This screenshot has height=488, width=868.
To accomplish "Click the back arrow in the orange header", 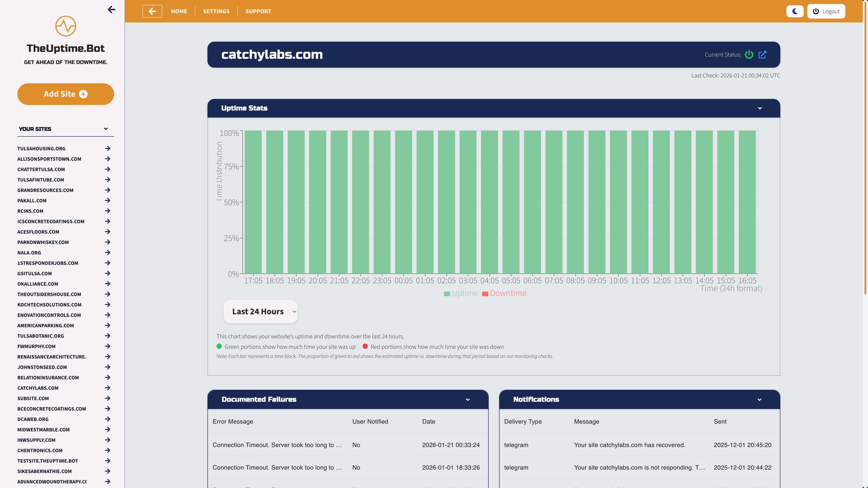I will [152, 11].
